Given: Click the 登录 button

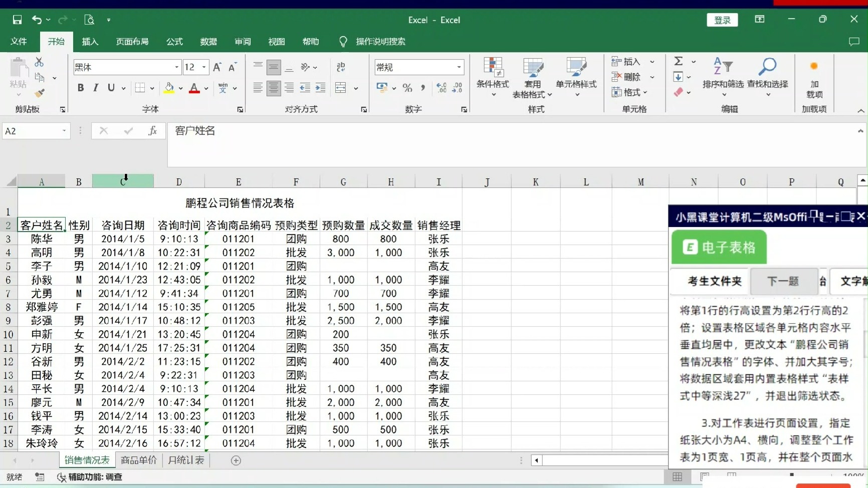Looking at the screenshot, I should [722, 20].
